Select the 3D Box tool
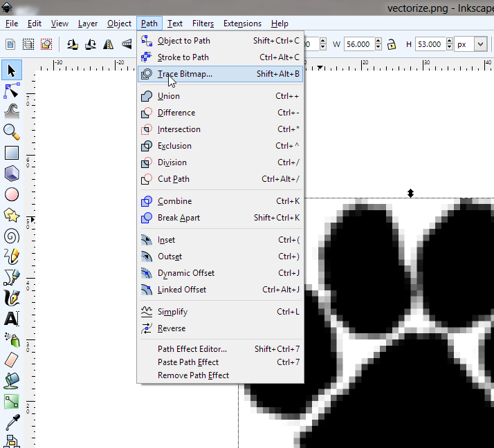494x448 pixels. tap(12, 174)
